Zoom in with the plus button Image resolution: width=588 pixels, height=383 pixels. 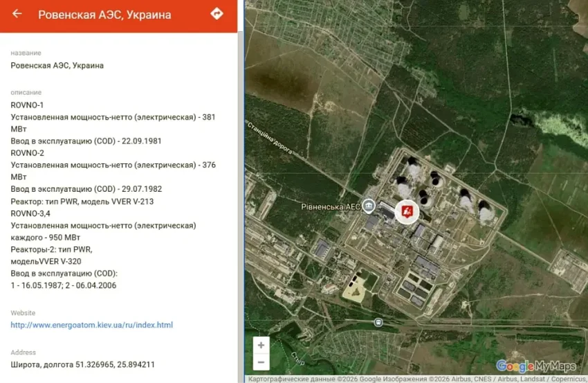click(261, 345)
